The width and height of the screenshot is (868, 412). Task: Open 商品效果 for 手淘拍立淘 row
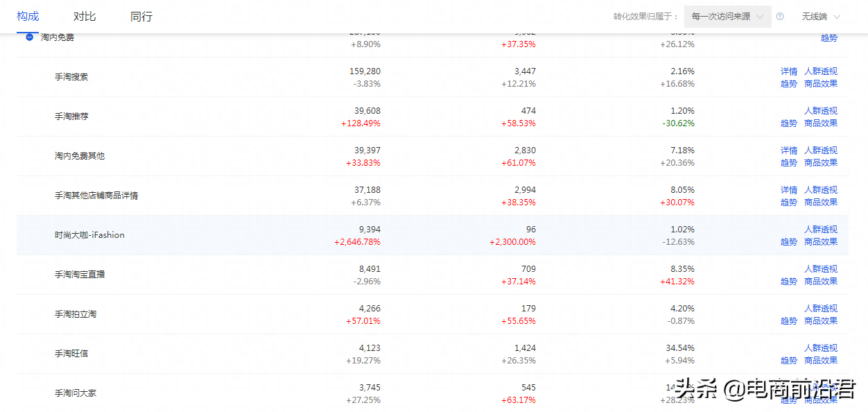(x=821, y=321)
